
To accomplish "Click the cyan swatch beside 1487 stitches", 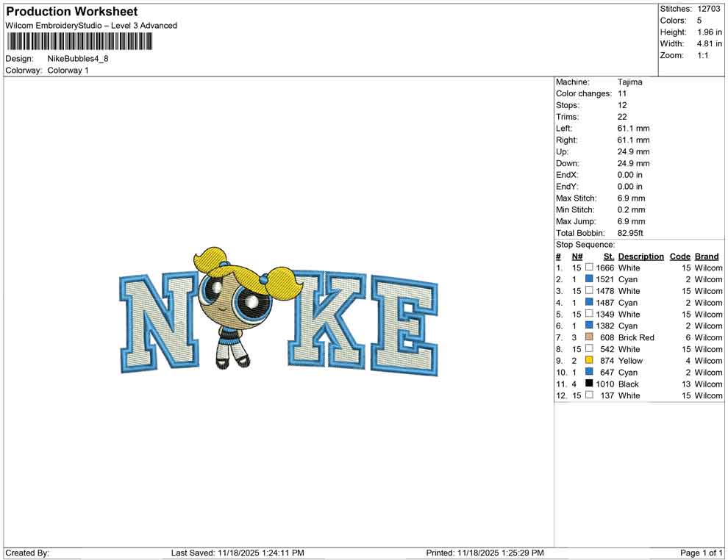I will coord(589,302).
